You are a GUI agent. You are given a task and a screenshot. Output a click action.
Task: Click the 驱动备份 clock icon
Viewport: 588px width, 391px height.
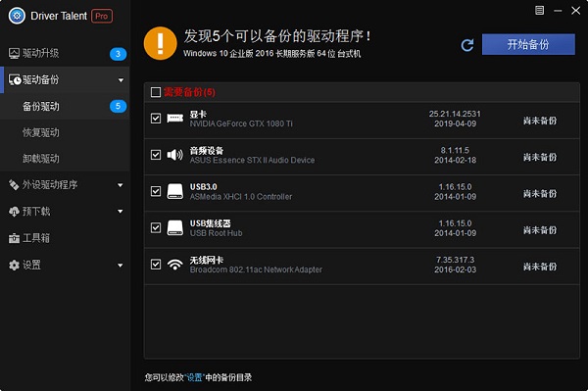[15, 79]
